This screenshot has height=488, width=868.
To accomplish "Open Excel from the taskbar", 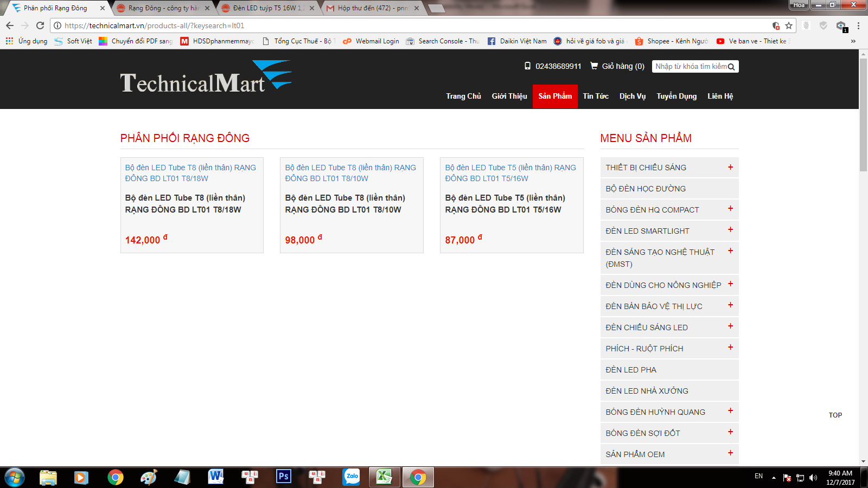I will coord(385,477).
